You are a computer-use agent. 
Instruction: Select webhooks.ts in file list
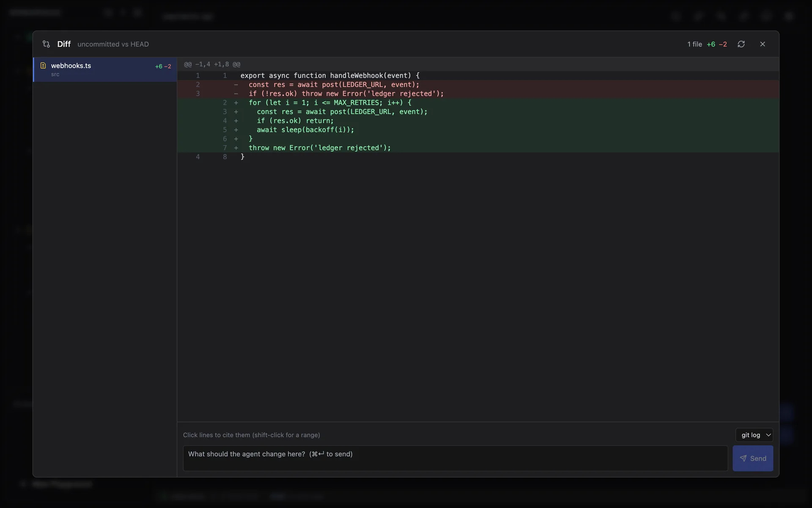[x=105, y=69]
